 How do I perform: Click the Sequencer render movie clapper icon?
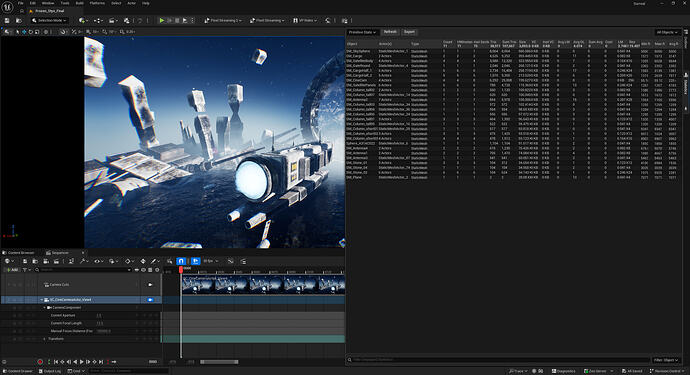click(x=56, y=261)
